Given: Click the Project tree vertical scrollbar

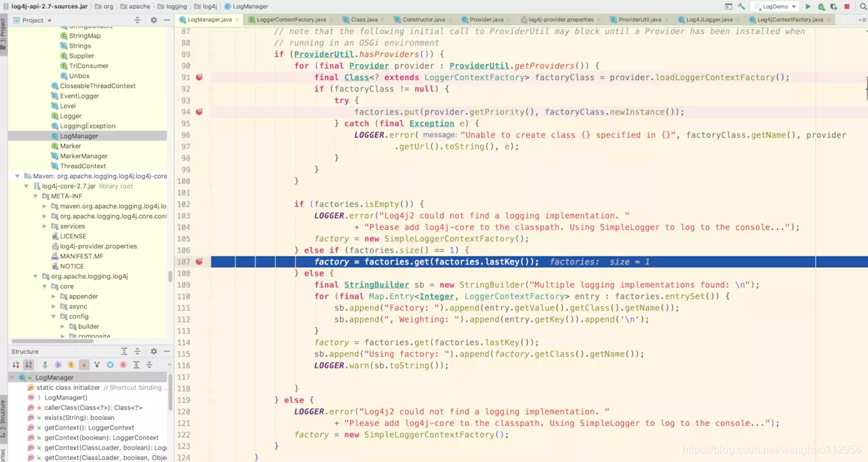Looking at the screenshot, I should tap(170, 277).
